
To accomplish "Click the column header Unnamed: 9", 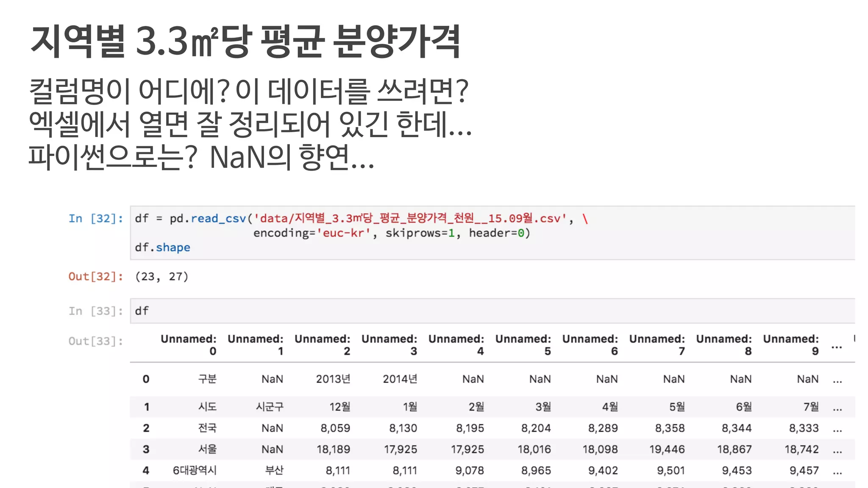I will coord(791,345).
